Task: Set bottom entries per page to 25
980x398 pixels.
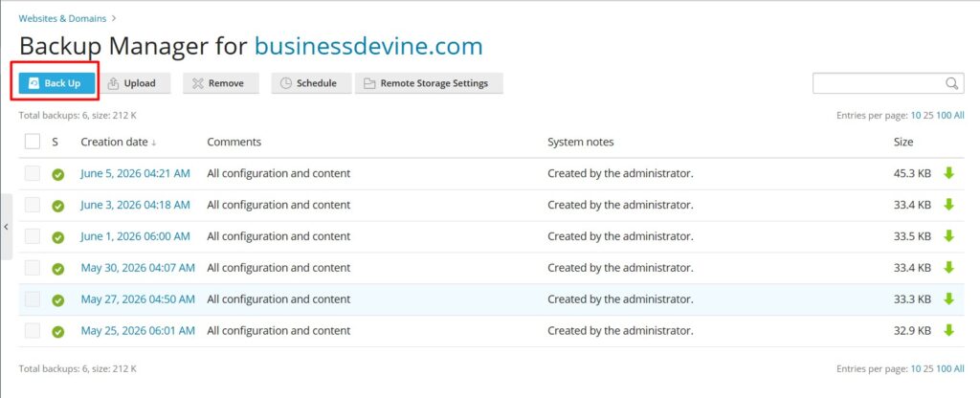Action: click(928, 369)
